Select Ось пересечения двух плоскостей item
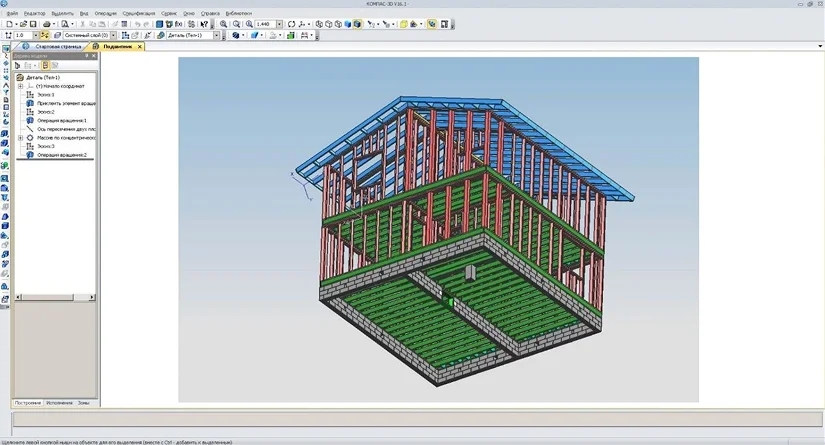 pyautogui.click(x=66, y=129)
